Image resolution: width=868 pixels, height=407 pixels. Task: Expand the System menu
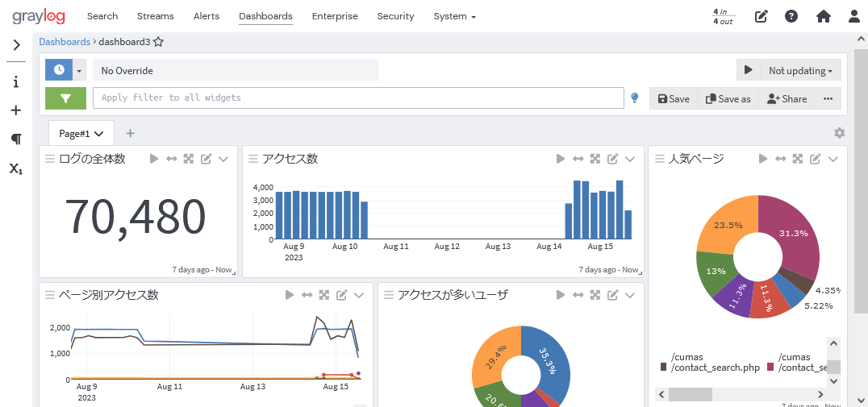pos(454,16)
